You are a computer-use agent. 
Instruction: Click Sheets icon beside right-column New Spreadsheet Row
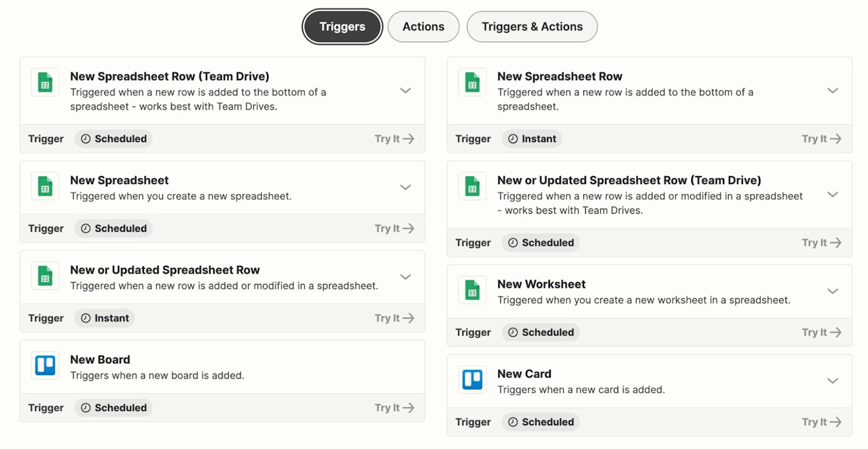pyautogui.click(x=472, y=82)
